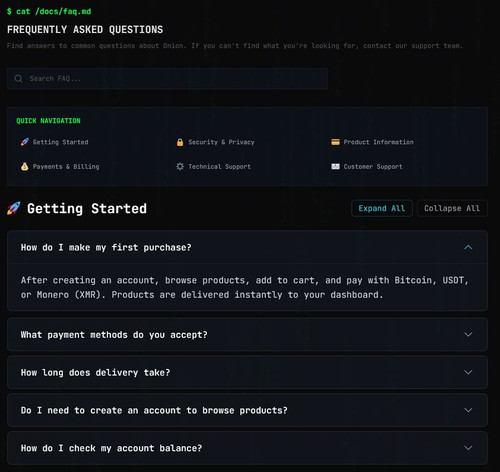Click the large rocket icon in section heading
Viewport: 500px width, 472px height.
pos(14,208)
